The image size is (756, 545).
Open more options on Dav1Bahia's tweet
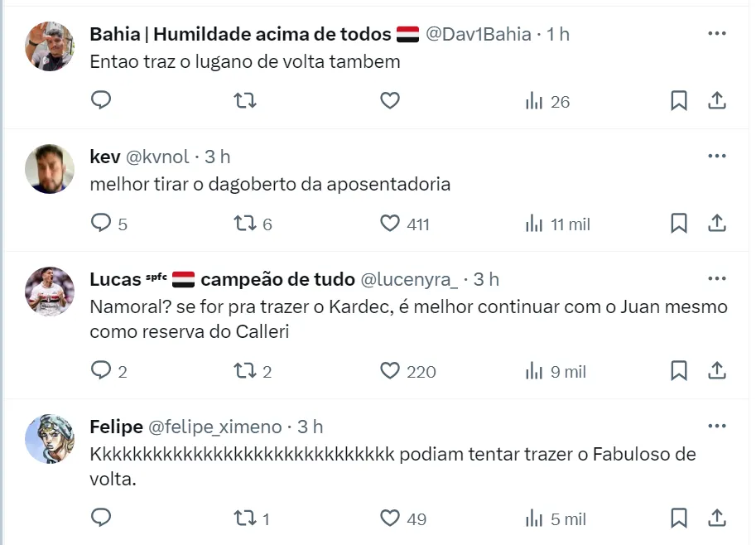717,34
